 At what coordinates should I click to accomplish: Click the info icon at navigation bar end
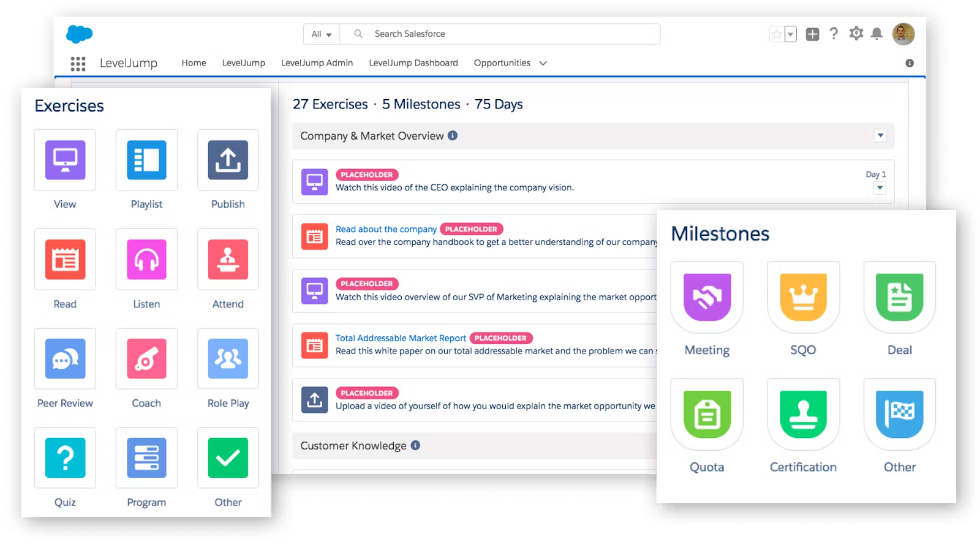(x=910, y=63)
